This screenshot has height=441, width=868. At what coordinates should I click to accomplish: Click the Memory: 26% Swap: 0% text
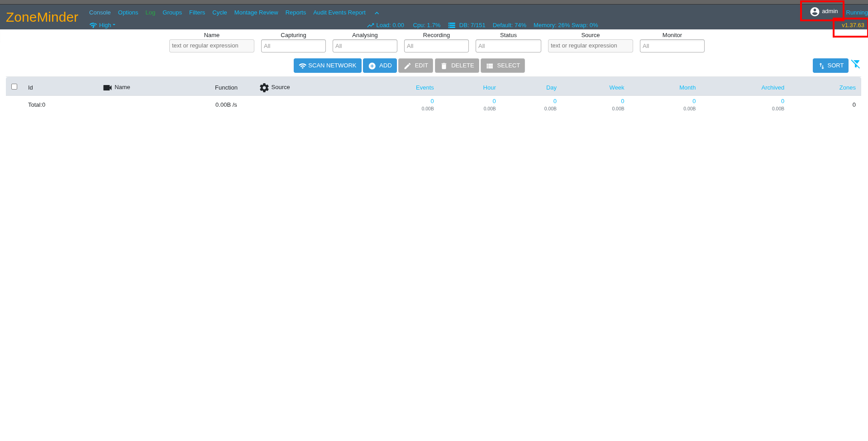(566, 25)
